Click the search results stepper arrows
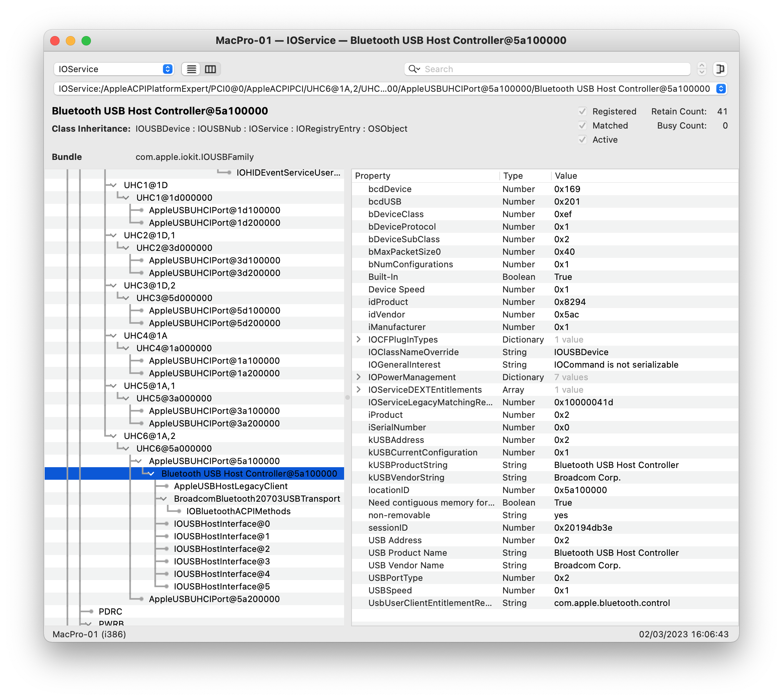783x700 pixels. click(702, 69)
